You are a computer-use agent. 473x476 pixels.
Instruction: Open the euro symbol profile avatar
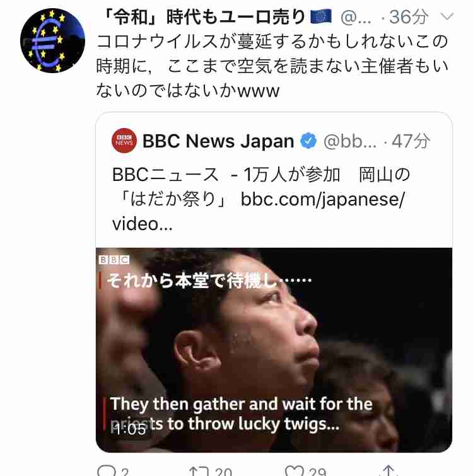[x=52, y=41]
